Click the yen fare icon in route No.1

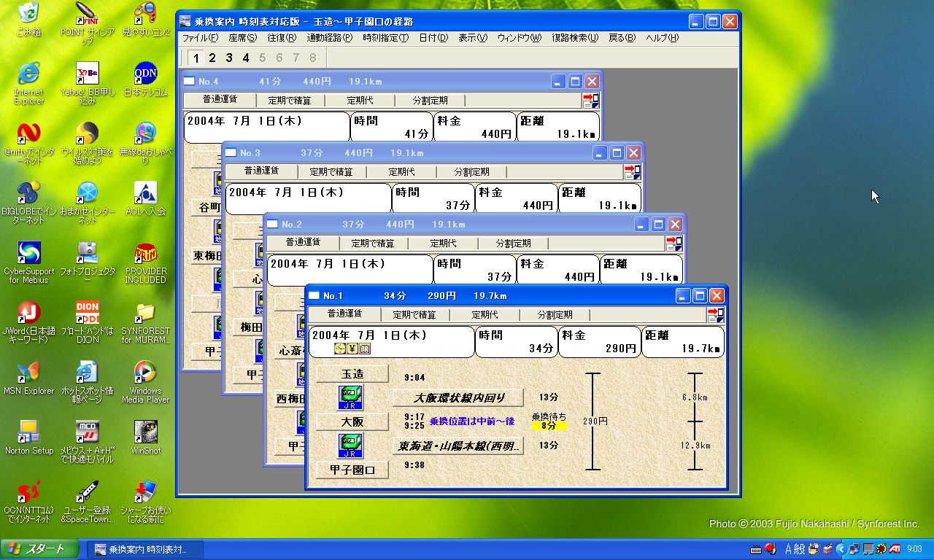point(352,349)
